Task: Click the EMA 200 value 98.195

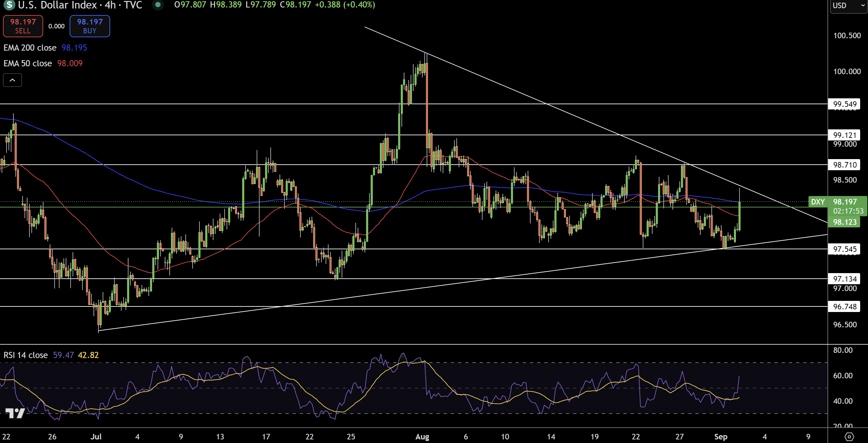Action: 74,48
